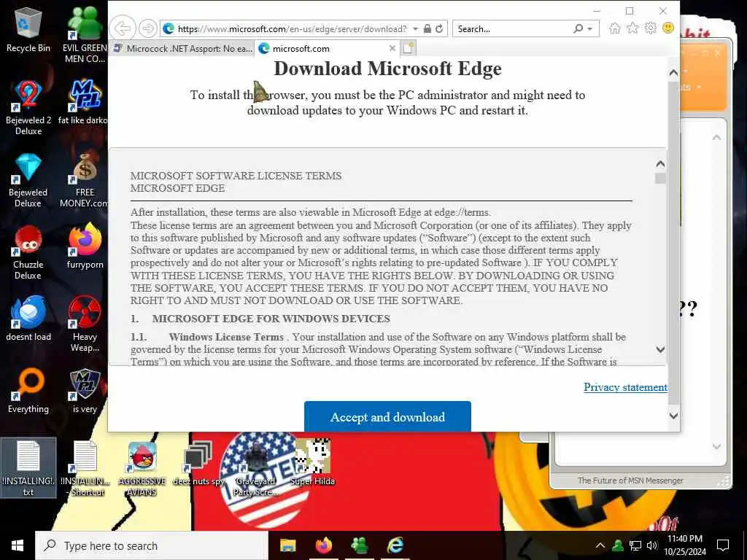Open the MPL shortcut labeled is very
This screenshot has width=747, height=560.
(85, 391)
